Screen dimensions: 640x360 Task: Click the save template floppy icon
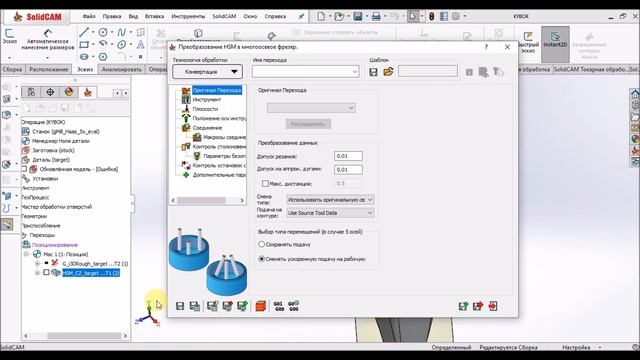click(x=373, y=72)
